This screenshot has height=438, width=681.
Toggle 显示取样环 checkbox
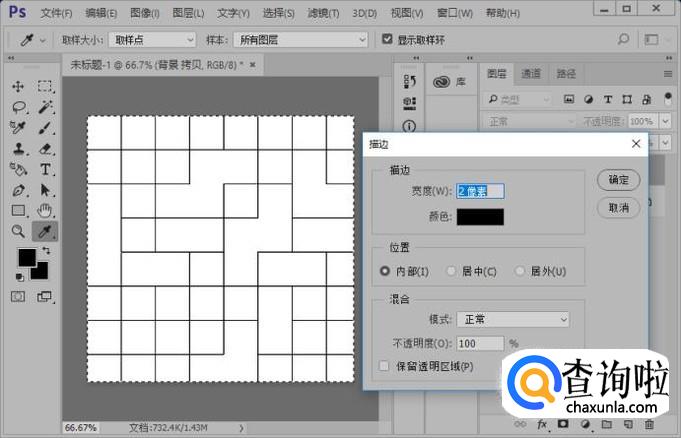click(x=388, y=39)
